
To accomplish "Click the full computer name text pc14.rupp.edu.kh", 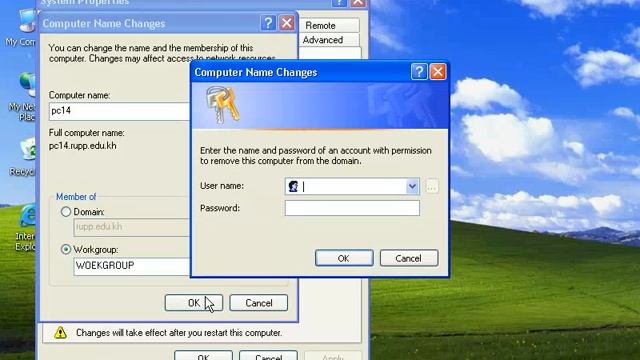I will [x=82, y=146].
